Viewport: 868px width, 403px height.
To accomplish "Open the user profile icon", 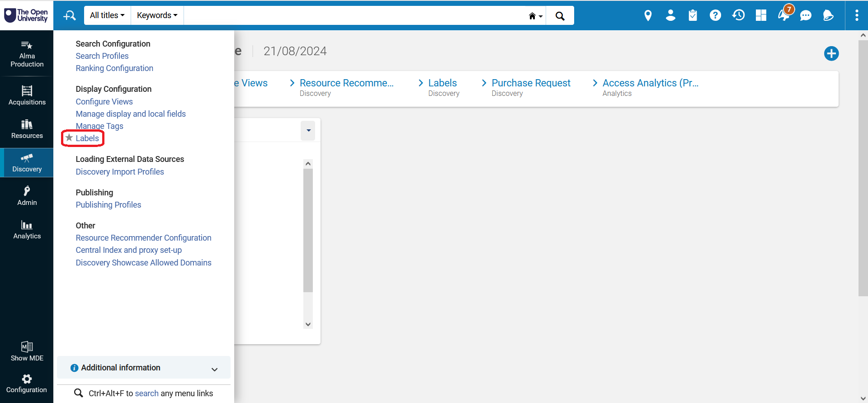I will (670, 16).
